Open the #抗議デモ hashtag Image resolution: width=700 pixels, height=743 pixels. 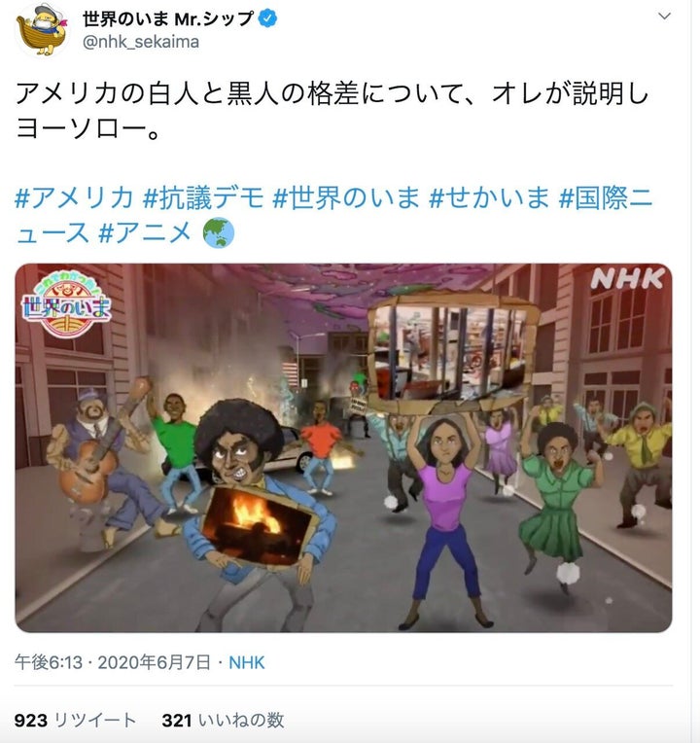pos(203,197)
